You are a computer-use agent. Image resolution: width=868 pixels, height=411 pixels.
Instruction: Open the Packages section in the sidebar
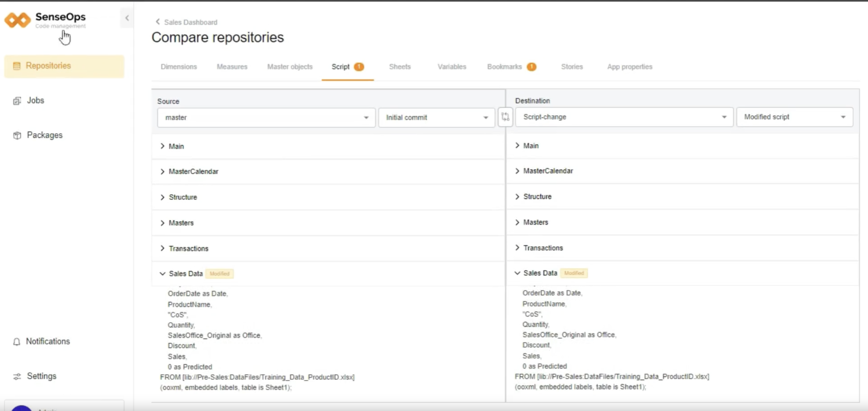point(45,135)
